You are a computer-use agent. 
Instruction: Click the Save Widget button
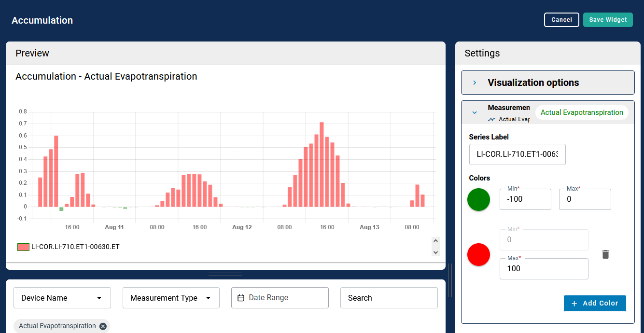pyautogui.click(x=608, y=20)
